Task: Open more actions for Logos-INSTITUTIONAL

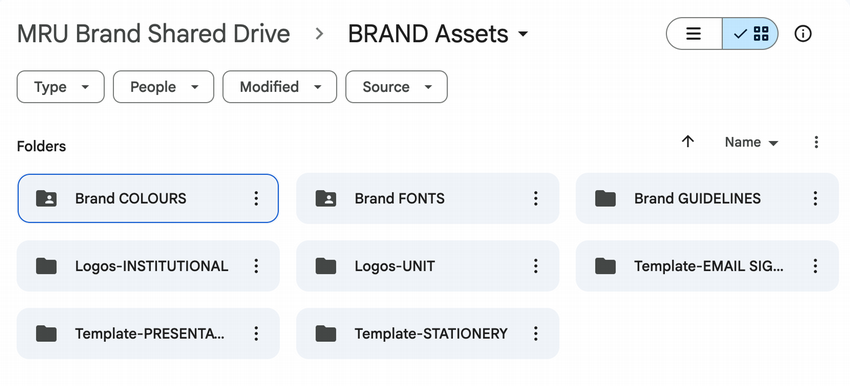Action: [256, 266]
